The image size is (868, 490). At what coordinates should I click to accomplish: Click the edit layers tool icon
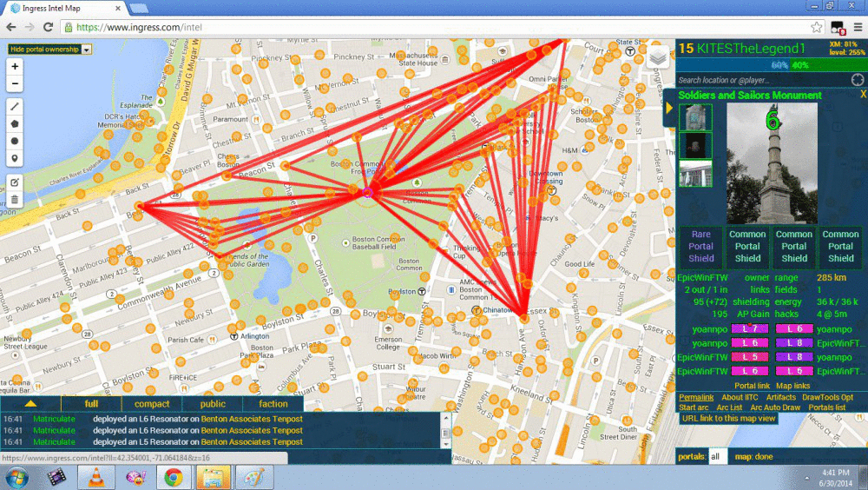(x=15, y=182)
